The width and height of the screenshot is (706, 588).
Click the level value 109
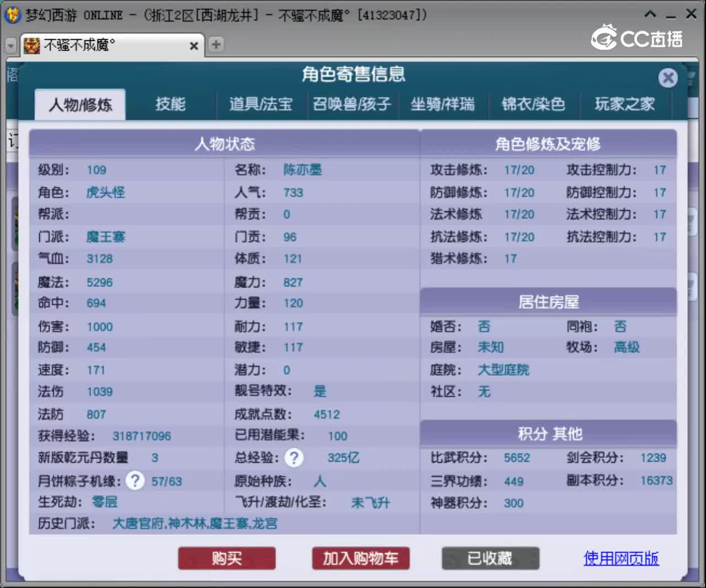tap(97, 170)
